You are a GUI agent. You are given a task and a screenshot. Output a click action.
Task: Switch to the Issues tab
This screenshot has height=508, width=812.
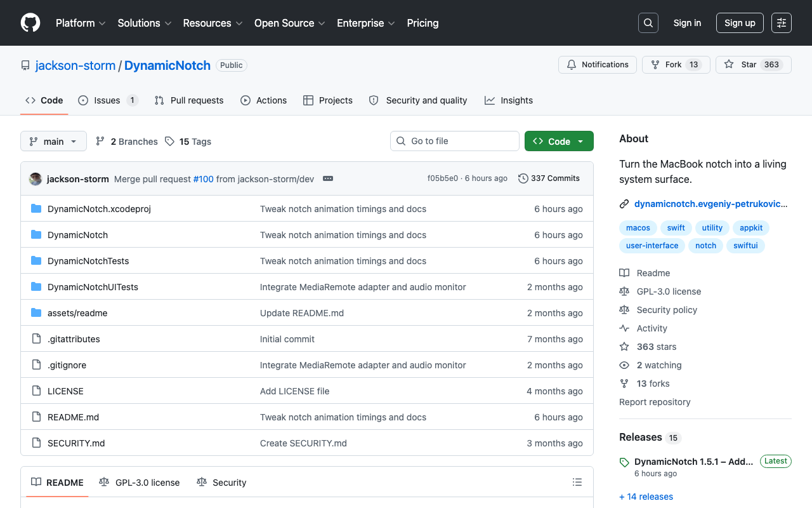tap(108, 100)
